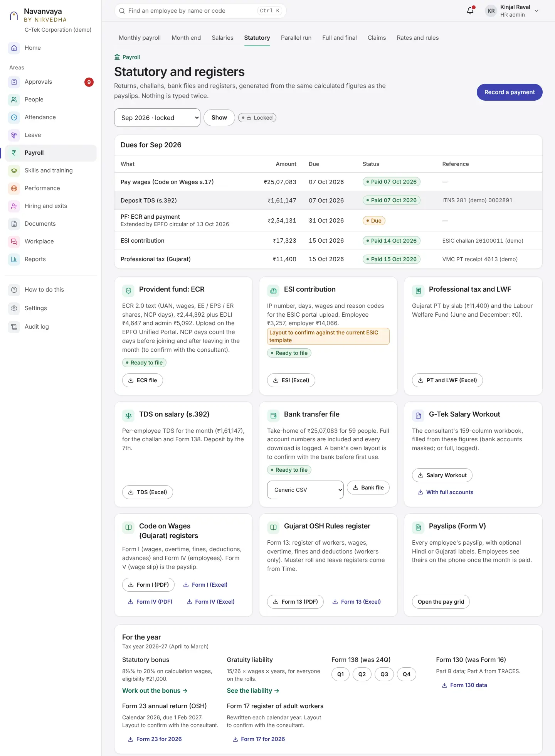Download ESI (Excel) file
The height and width of the screenshot is (756, 555).
[291, 380]
